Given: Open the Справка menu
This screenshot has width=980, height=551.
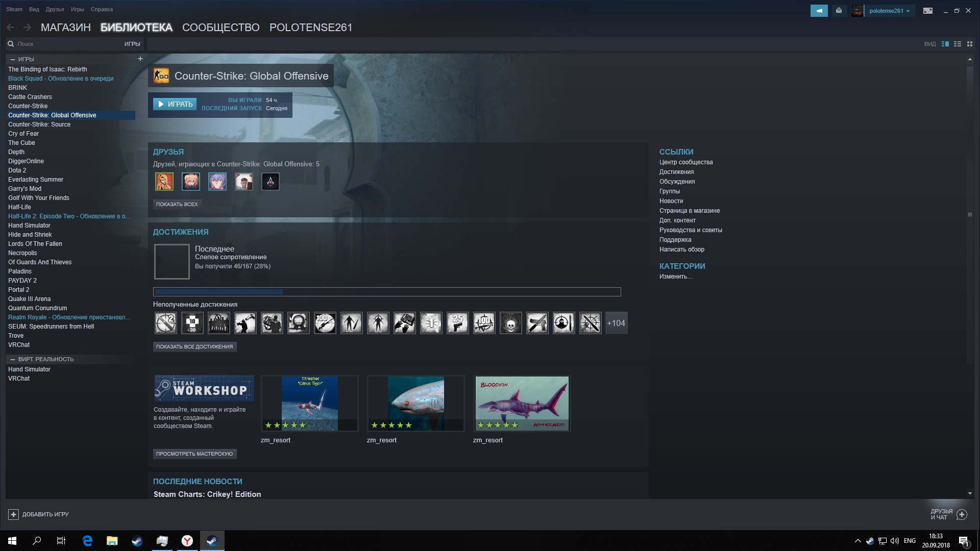Looking at the screenshot, I should coord(102,9).
